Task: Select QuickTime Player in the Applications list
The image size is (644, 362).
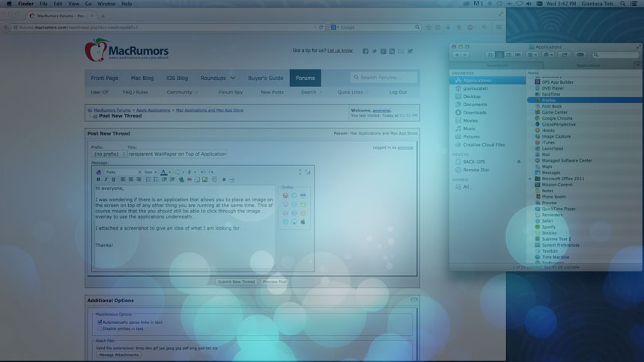Action: tap(559, 209)
